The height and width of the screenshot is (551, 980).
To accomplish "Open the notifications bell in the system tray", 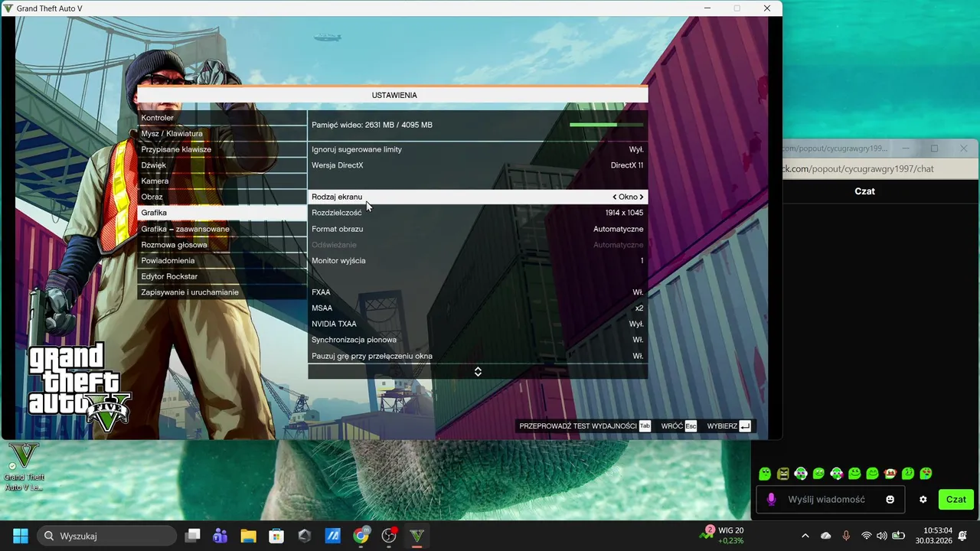I will point(962,536).
